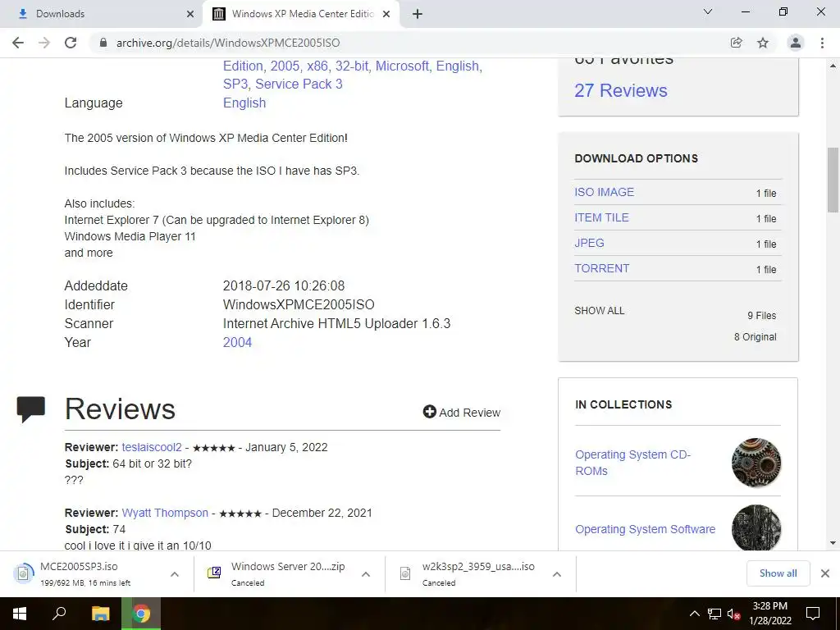Open the 32-bit topic link
The height and width of the screenshot is (630, 840).
point(351,66)
